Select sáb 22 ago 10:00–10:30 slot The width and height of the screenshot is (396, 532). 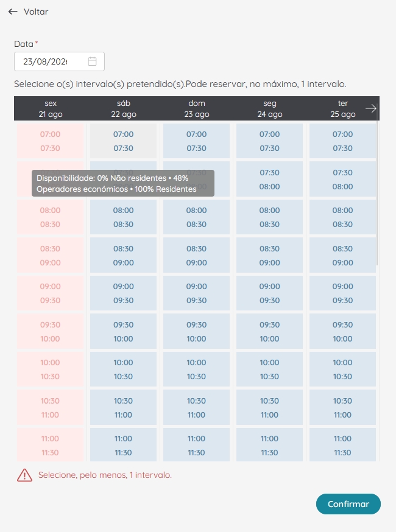click(x=123, y=369)
